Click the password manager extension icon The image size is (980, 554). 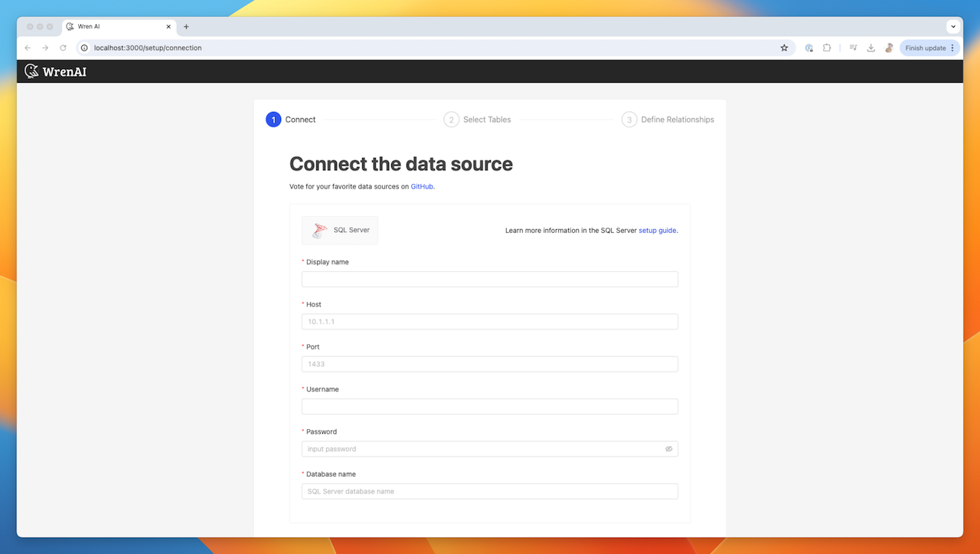tap(809, 48)
